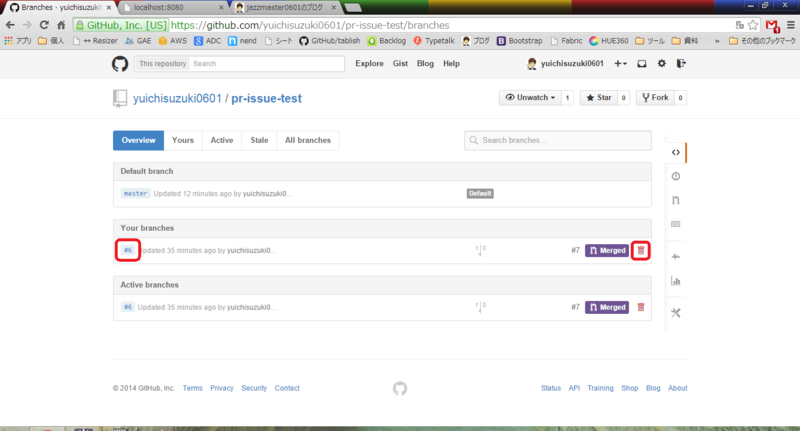800x431 pixels.
Task: Open the browser home button
Action: pos(61,25)
